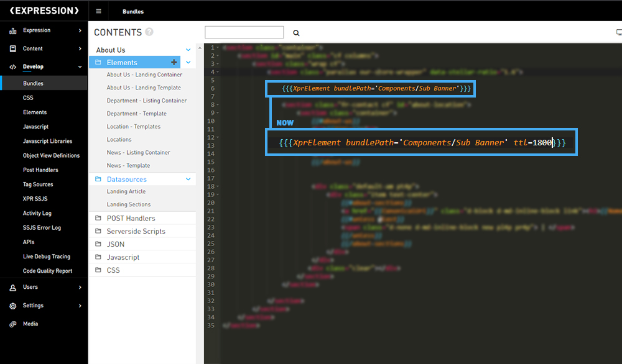Open Activity Log
Screen dimensions: 622x364
click(x=37, y=213)
